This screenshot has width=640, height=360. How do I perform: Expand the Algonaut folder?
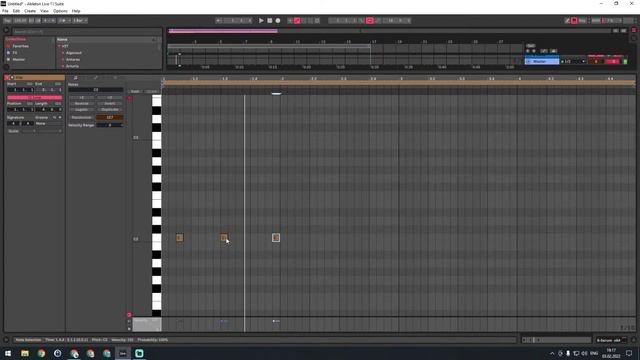pyautogui.click(x=63, y=53)
